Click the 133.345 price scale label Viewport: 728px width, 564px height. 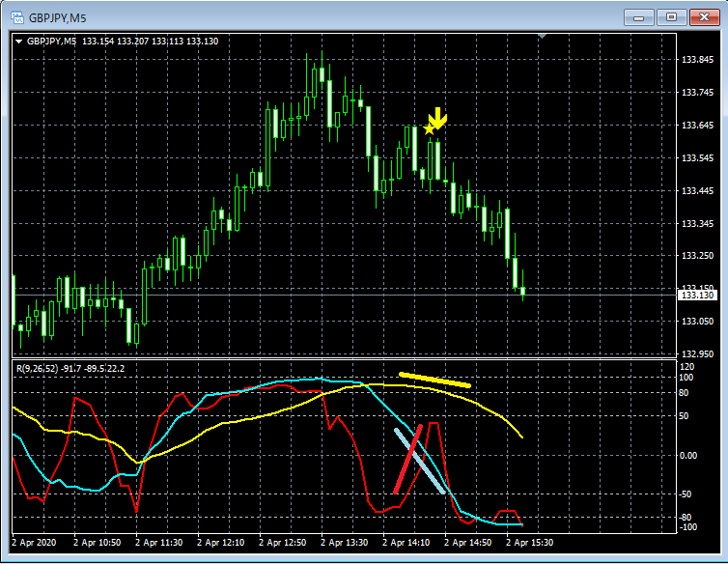click(x=697, y=224)
